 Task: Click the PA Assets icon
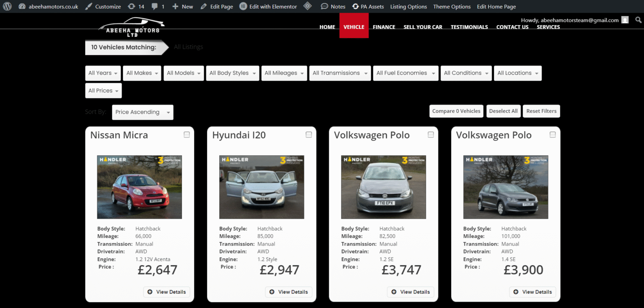coord(356,6)
